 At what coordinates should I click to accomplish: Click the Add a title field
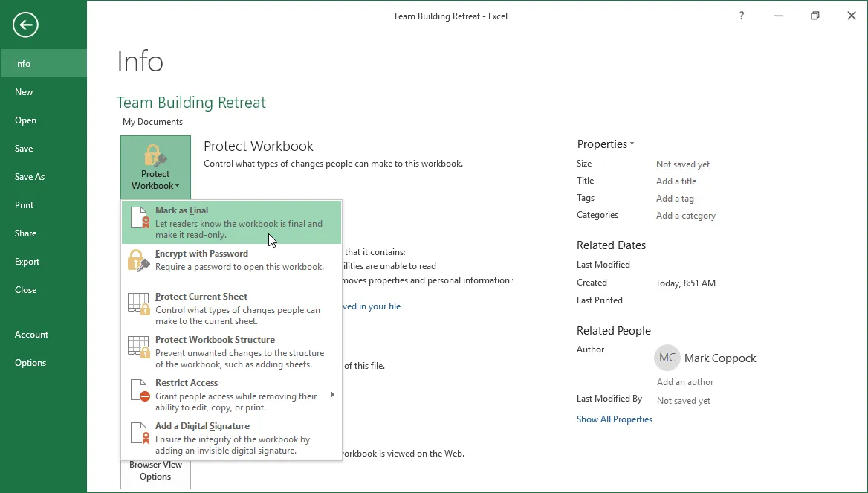click(x=676, y=181)
